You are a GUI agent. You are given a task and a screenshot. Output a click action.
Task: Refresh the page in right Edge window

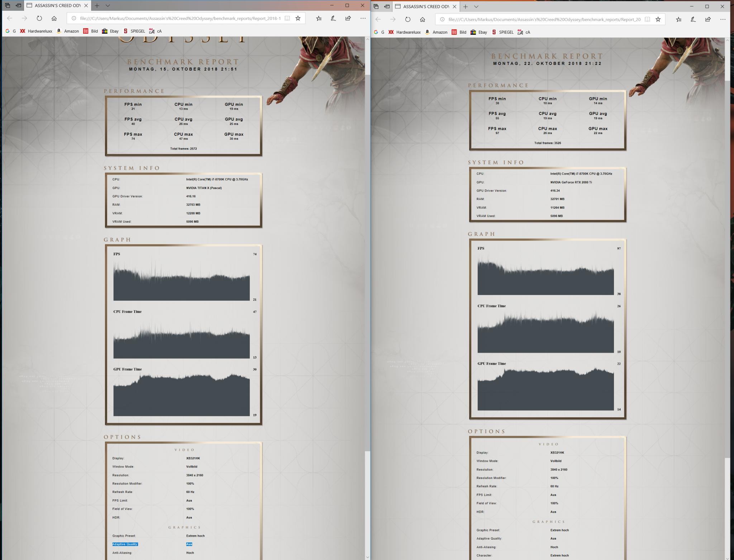(x=408, y=19)
